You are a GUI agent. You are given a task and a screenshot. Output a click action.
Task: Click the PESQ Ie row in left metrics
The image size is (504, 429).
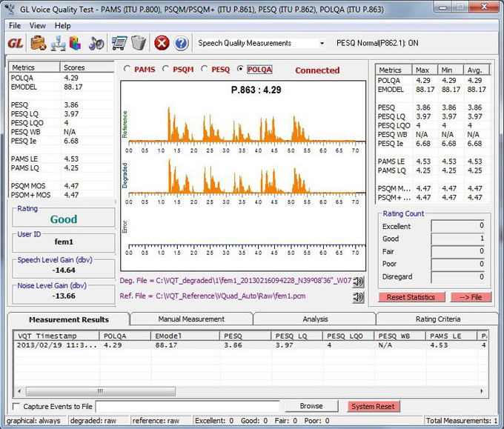62,141
